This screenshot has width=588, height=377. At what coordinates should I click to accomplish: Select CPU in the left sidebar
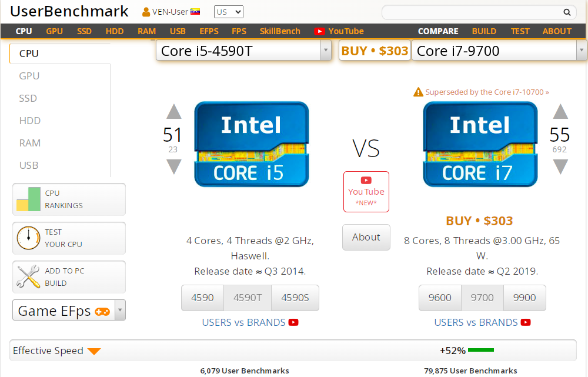pyautogui.click(x=60, y=54)
